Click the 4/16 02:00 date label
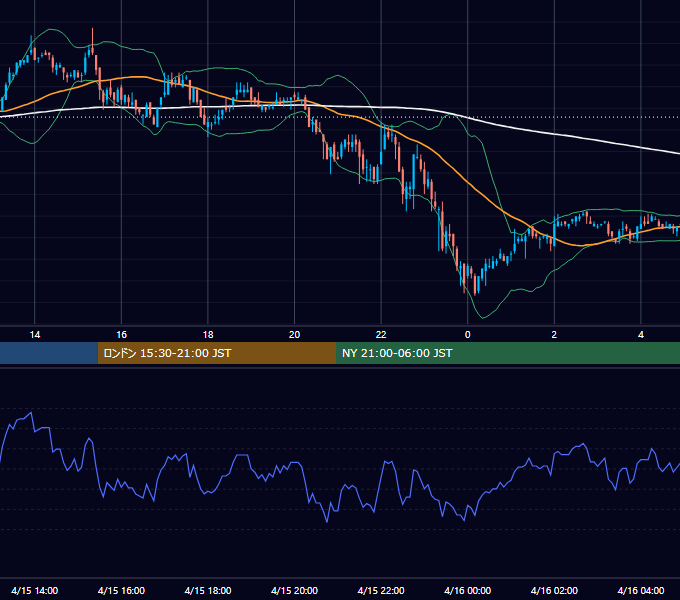This screenshot has height=600, width=680. pos(554,590)
